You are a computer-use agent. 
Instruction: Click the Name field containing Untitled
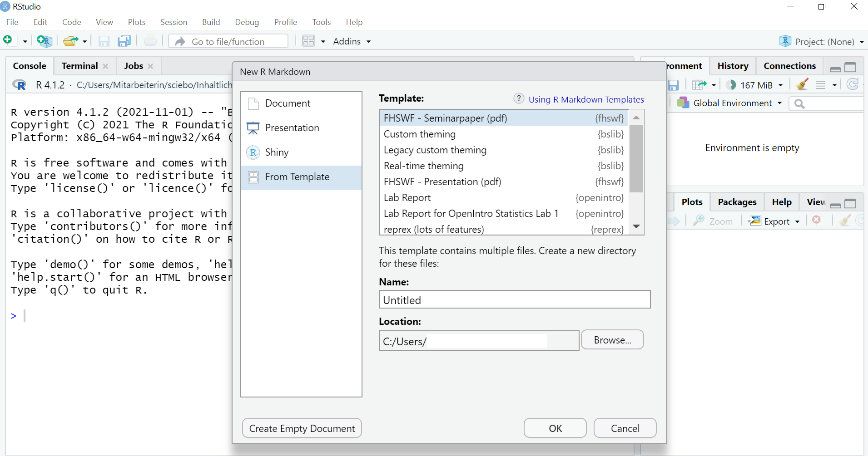515,299
